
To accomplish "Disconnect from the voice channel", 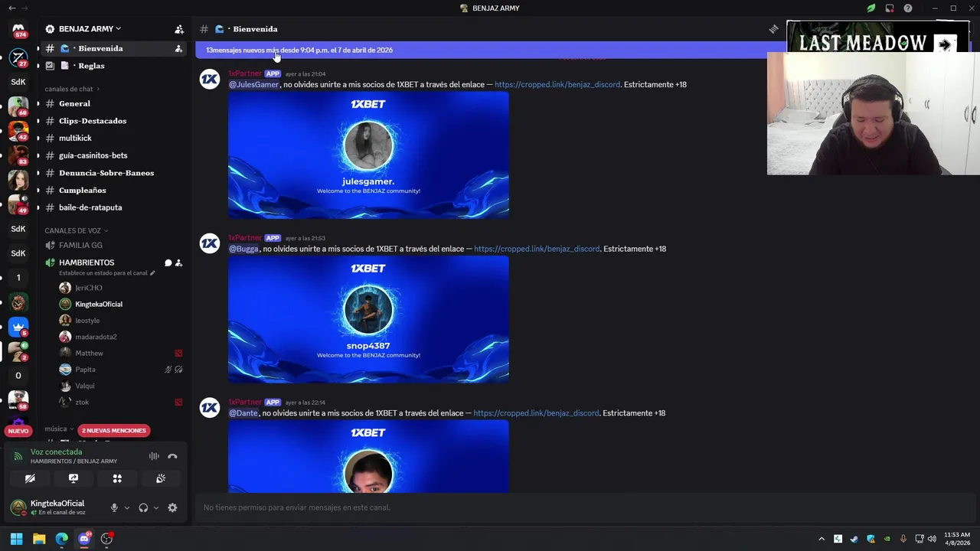I will pos(172,456).
